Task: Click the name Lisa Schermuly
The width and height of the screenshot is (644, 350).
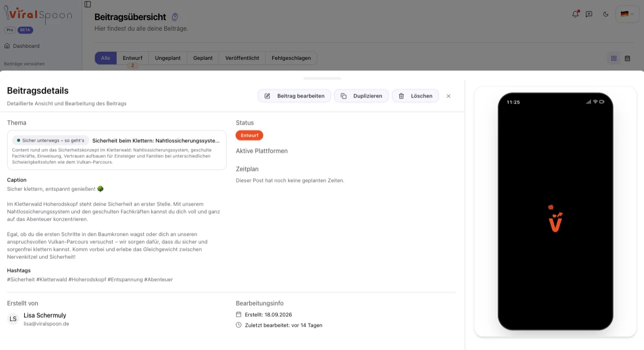Action: coord(45,315)
